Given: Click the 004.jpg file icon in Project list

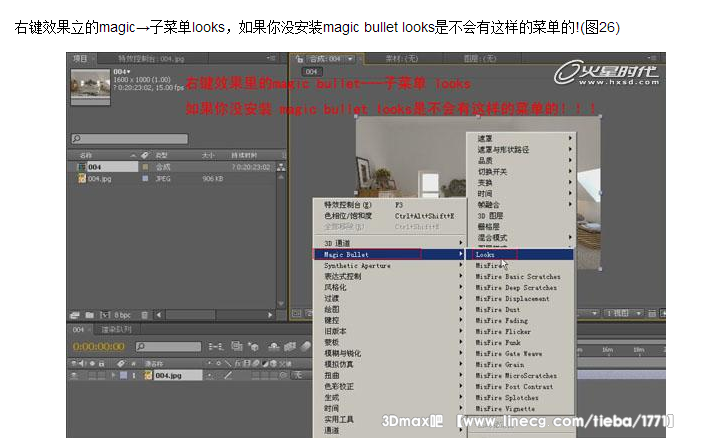Looking at the screenshot, I should point(82,178).
